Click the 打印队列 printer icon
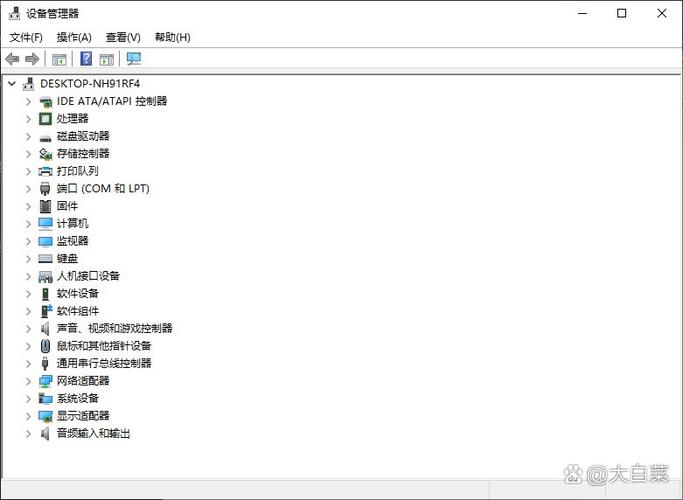This screenshot has width=683, height=500. coord(45,172)
